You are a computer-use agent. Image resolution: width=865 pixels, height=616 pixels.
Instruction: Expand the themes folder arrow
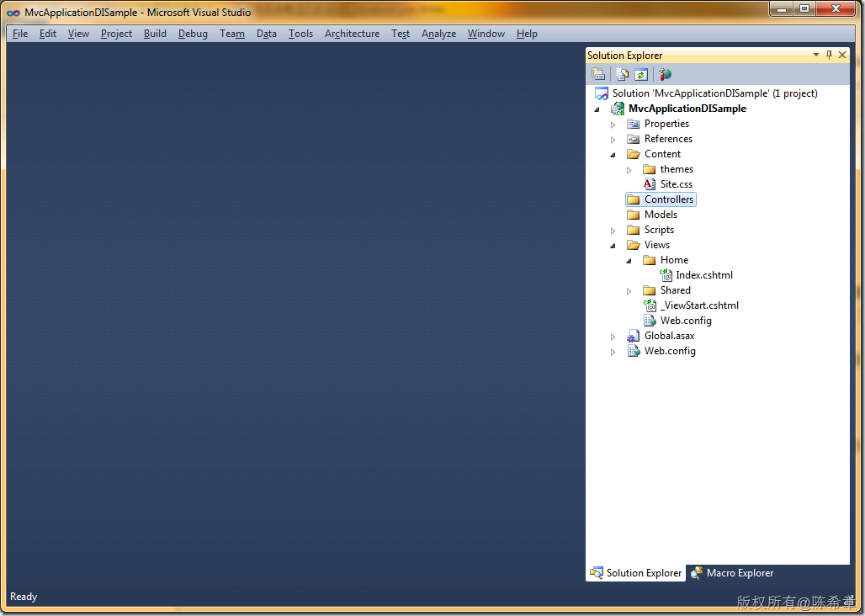coord(629,170)
